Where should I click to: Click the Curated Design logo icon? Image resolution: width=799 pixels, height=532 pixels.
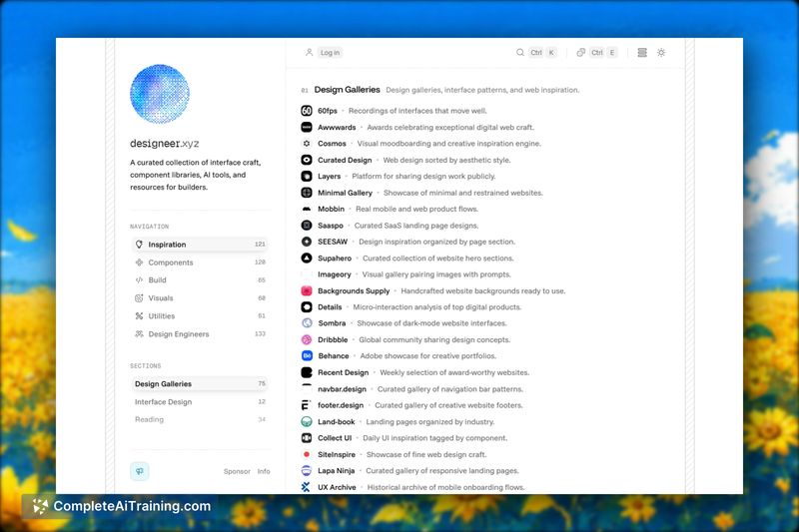[307, 160]
